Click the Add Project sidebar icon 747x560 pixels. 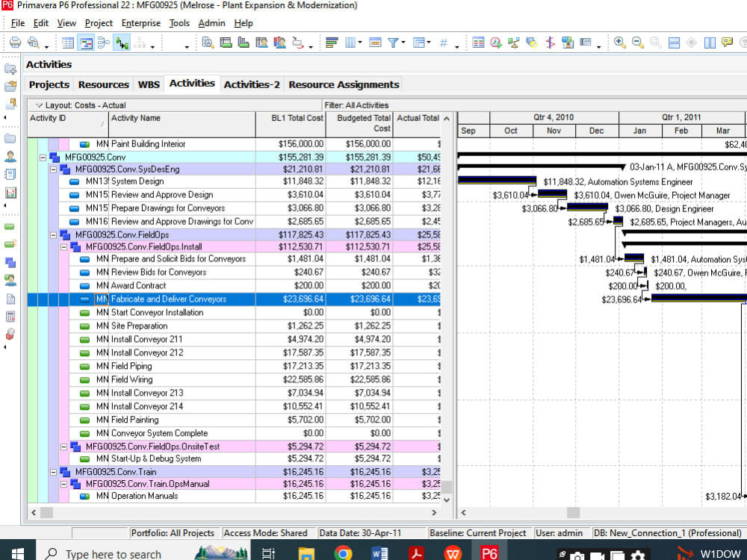point(10,69)
